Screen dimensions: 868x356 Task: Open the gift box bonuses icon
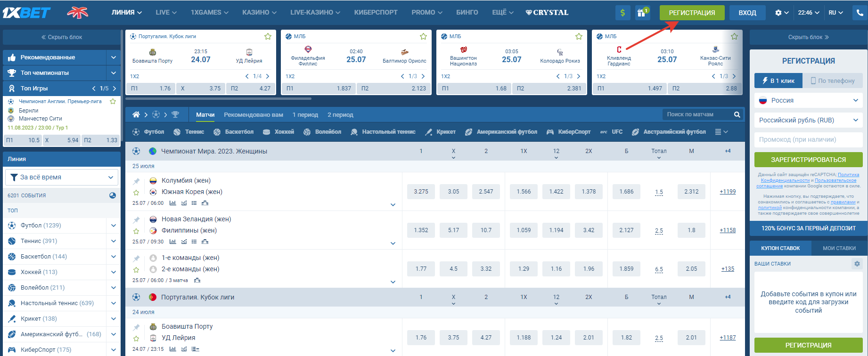click(641, 13)
